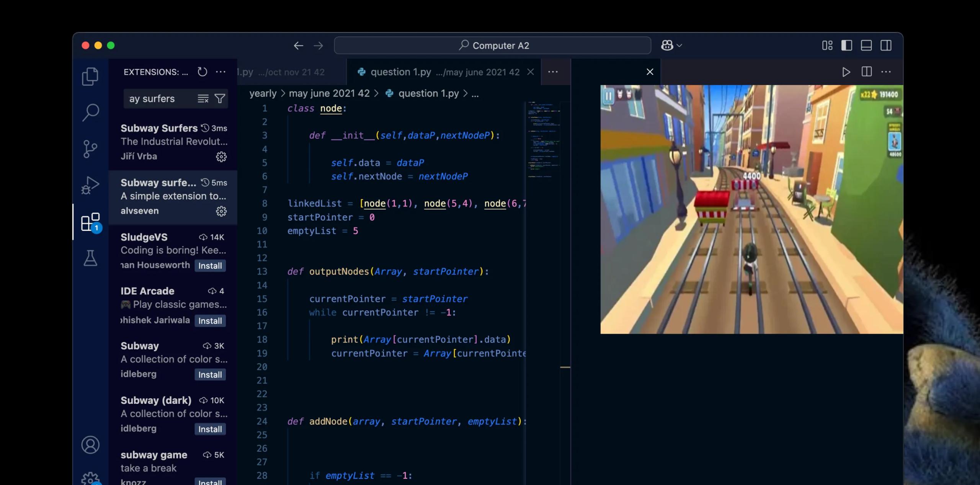
Task: Switch to the question 1.py tab
Action: click(400, 72)
